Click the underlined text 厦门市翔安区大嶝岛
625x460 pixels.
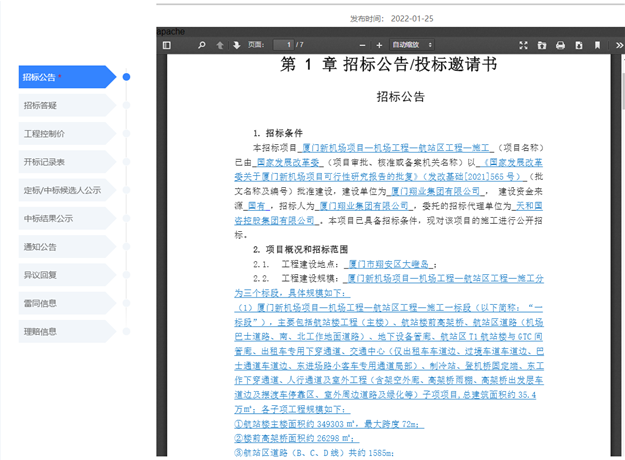(389, 264)
